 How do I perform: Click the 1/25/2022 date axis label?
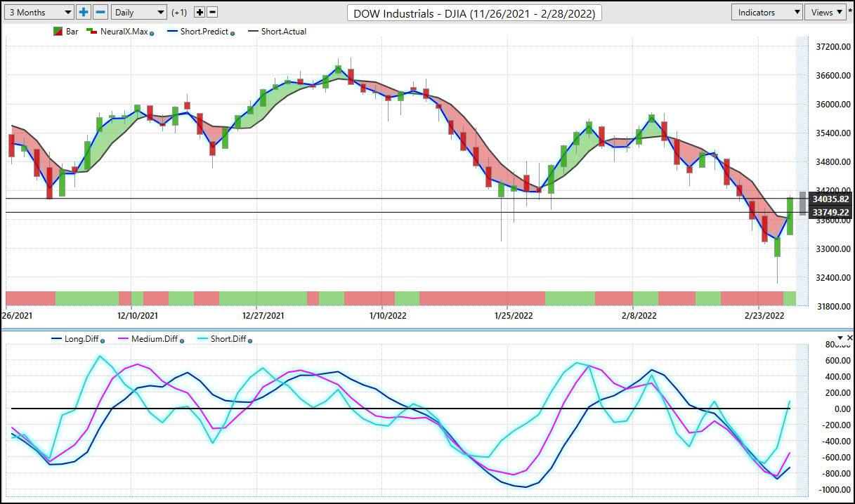(514, 315)
